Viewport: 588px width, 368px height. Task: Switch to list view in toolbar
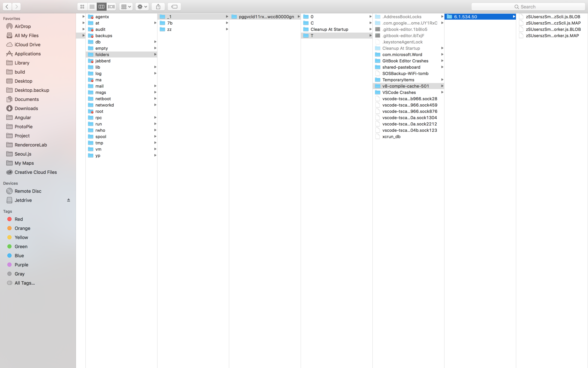click(x=92, y=7)
